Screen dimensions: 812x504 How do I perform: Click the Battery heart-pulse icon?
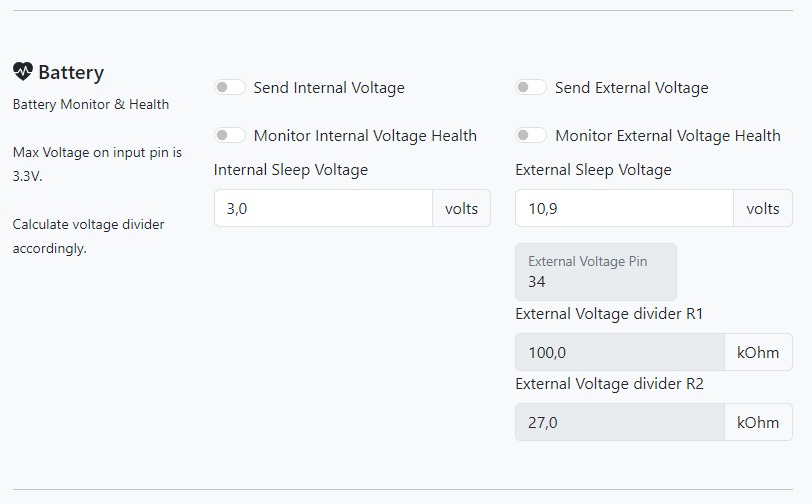23,71
